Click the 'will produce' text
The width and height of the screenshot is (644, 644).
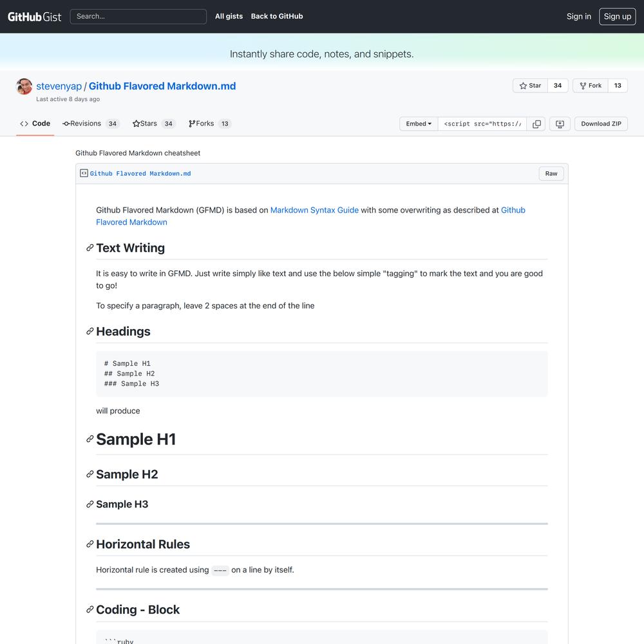click(118, 411)
